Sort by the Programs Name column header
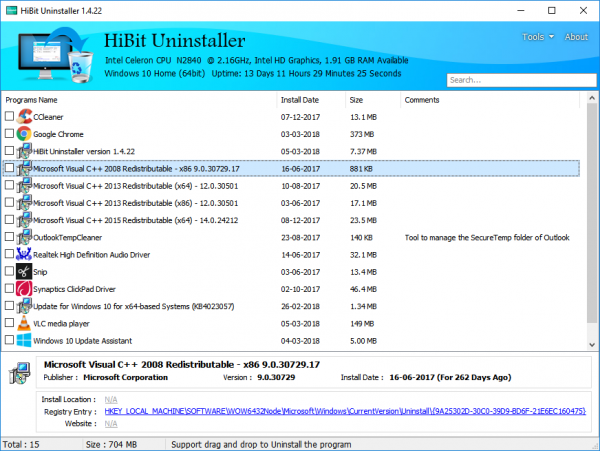 pos(139,100)
